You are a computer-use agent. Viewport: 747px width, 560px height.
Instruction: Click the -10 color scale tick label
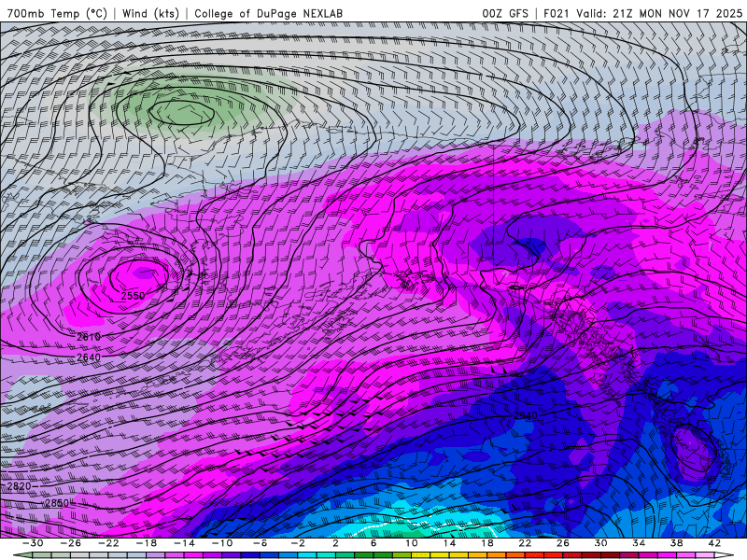(x=222, y=543)
